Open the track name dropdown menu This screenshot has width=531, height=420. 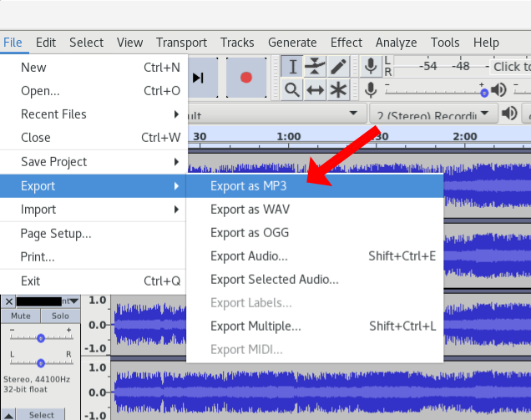point(48,301)
